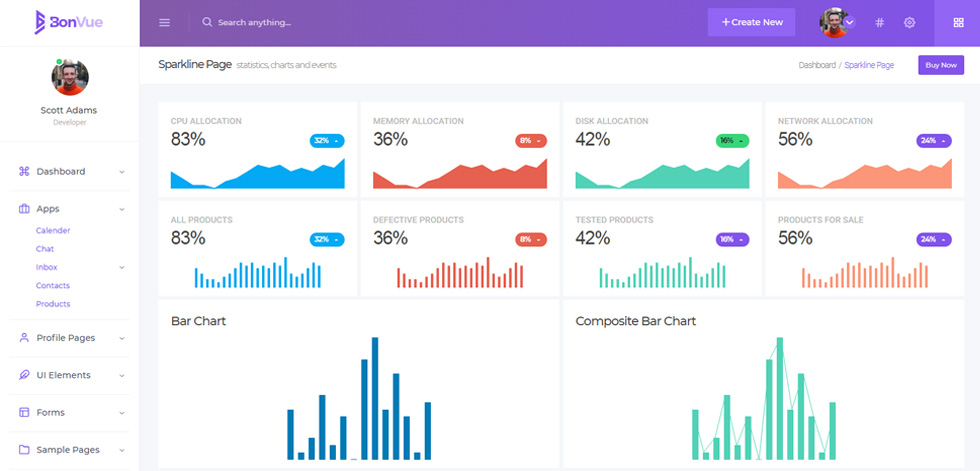Click the Defective Products 8% badge
Viewport: 980px width, 471px height.
[x=531, y=239]
